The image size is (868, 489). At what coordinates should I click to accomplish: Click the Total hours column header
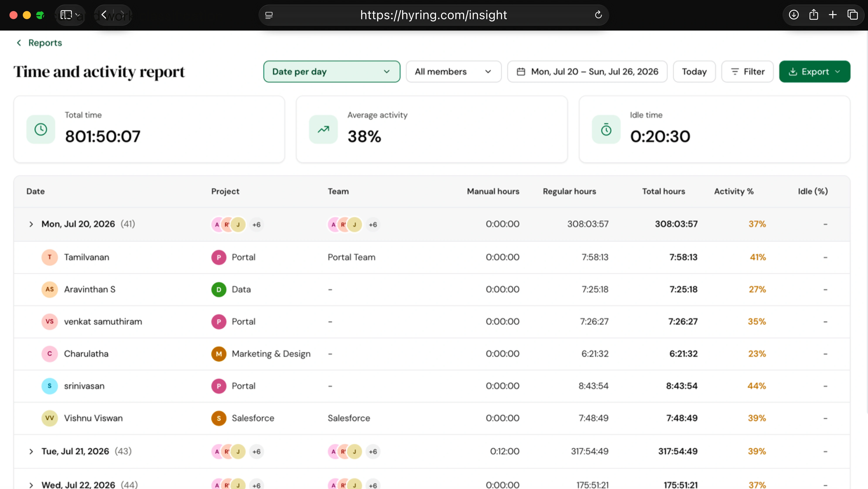click(x=663, y=191)
